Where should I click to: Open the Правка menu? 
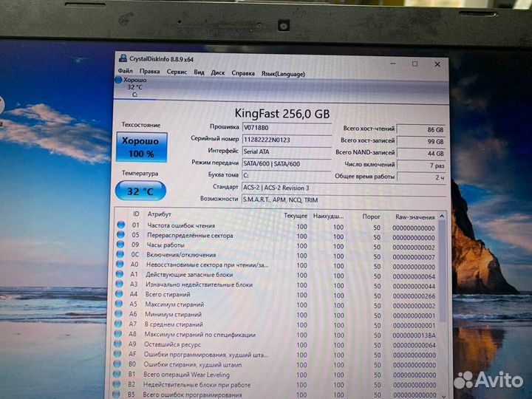[x=149, y=71]
